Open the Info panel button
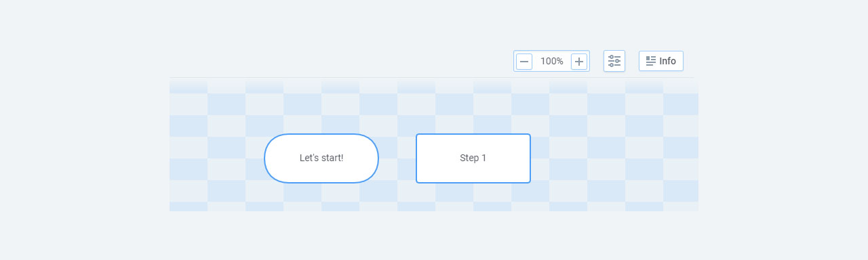 point(661,61)
